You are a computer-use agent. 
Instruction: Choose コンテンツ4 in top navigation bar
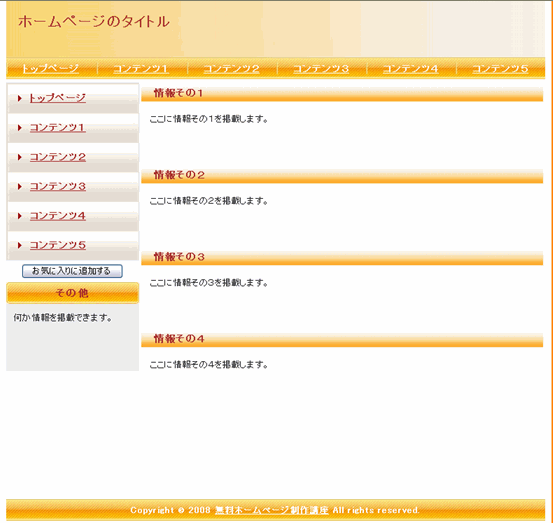point(411,68)
